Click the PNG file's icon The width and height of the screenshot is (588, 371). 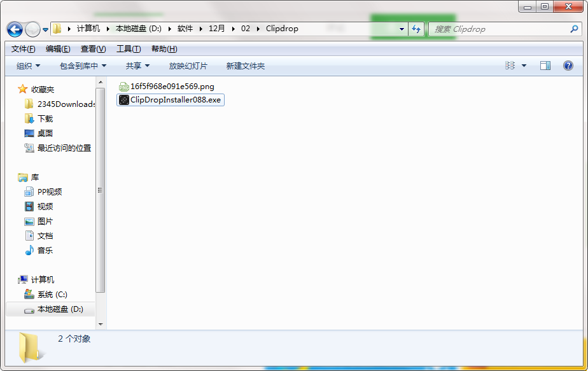pyautogui.click(x=123, y=87)
